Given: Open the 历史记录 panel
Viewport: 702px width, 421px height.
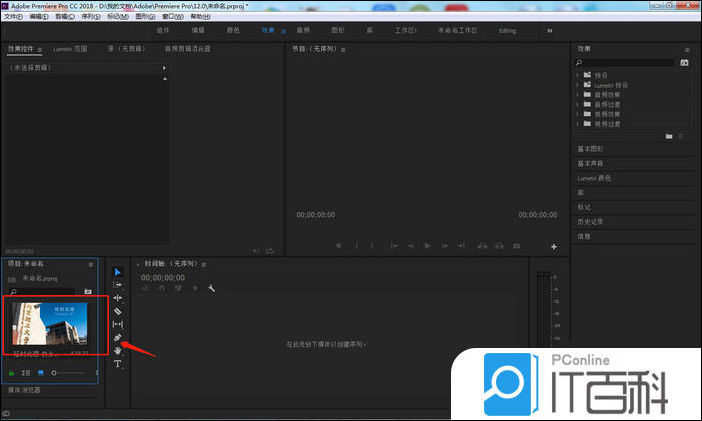Looking at the screenshot, I should point(590,222).
